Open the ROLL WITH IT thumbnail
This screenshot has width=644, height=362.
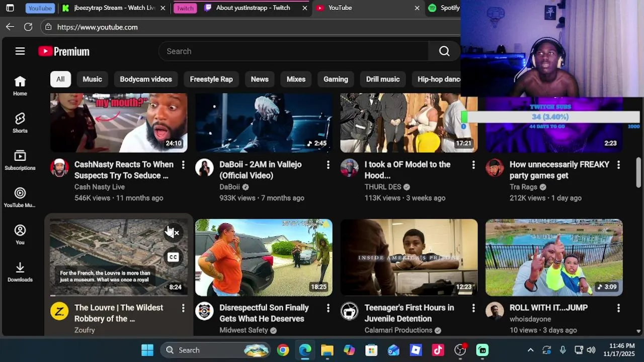coord(554,257)
